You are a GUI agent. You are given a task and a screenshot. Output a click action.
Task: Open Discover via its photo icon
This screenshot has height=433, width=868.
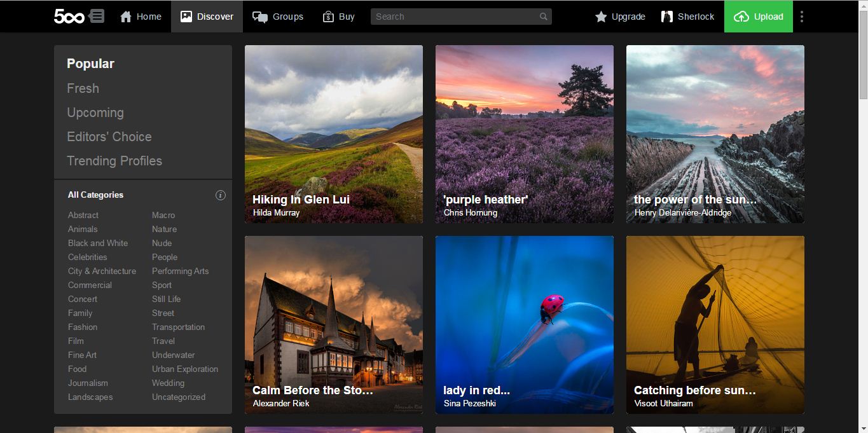(186, 16)
